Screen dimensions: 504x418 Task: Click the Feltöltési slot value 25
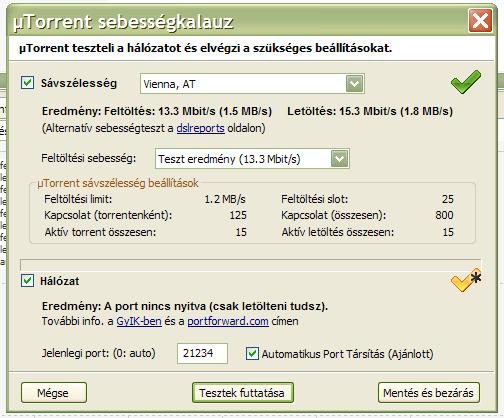448,199
